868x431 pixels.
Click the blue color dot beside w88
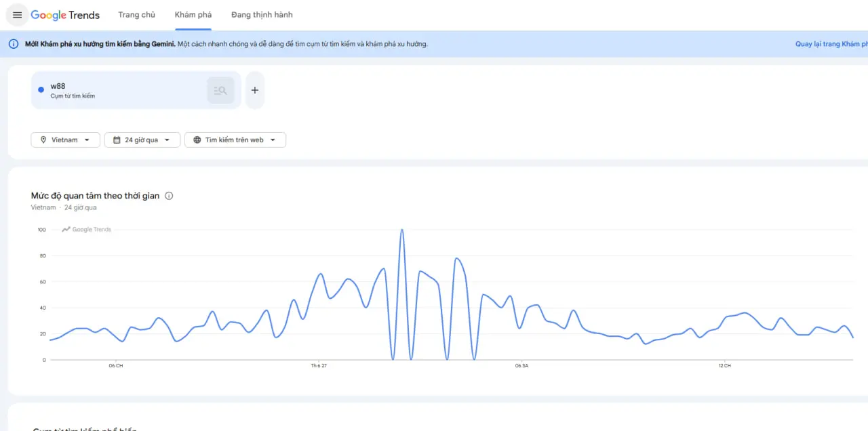(41, 90)
